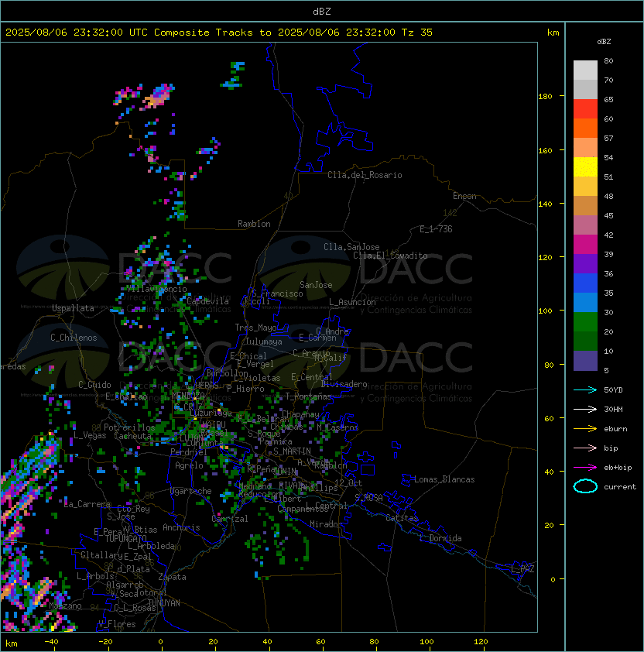Image resolution: width=644 pixels, height=652 pixels.
Task: Click the 'L_Asuncion' map label
Action: [x=352, y=302]
